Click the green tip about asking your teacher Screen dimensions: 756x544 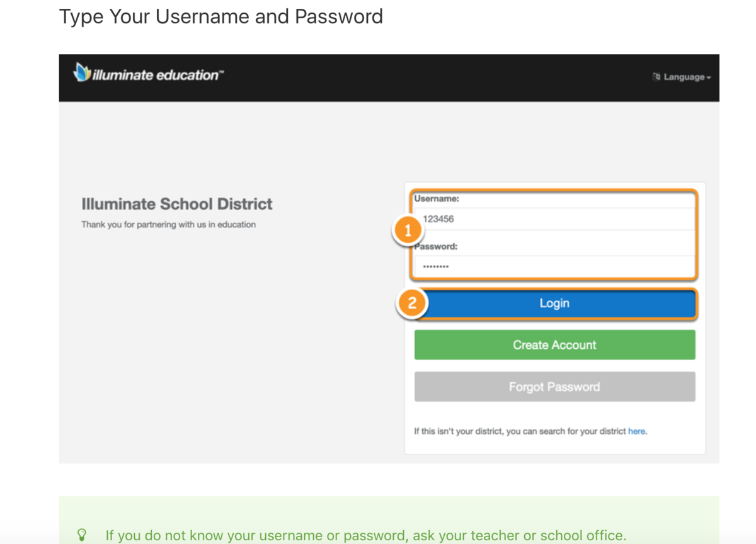[366, 536]
